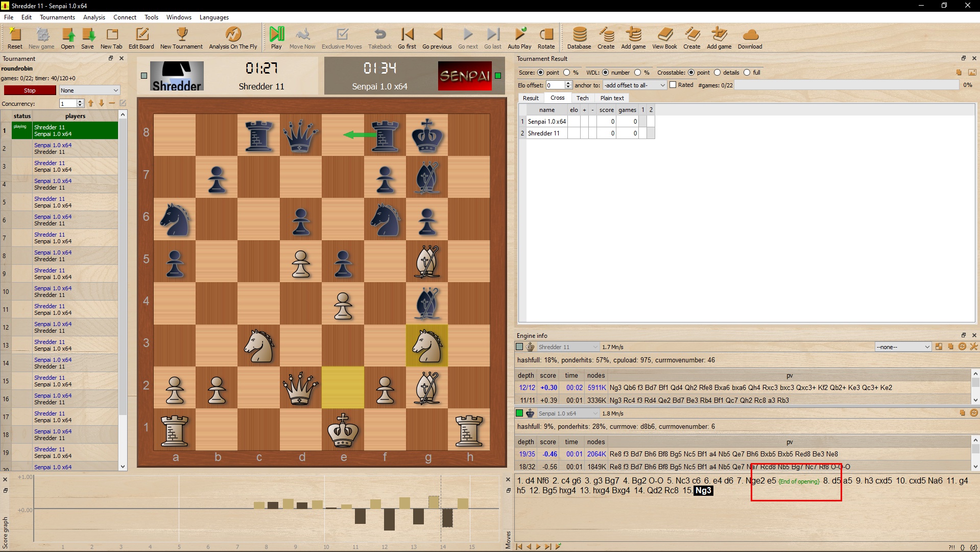The width and height of the screenshot is (980, 552).
Task: Open the Analysis menu
Action: coord(94,17)
